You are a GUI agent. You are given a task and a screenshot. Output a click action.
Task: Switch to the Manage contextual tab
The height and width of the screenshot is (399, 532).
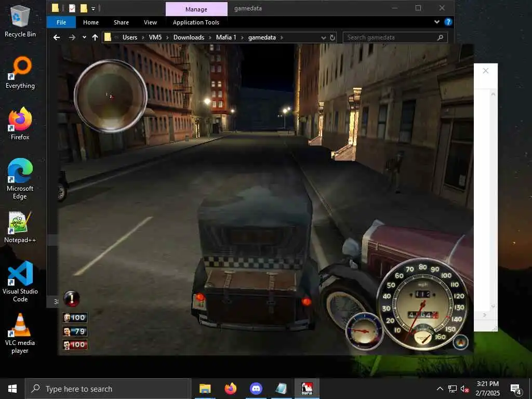[x=196, y=9]
